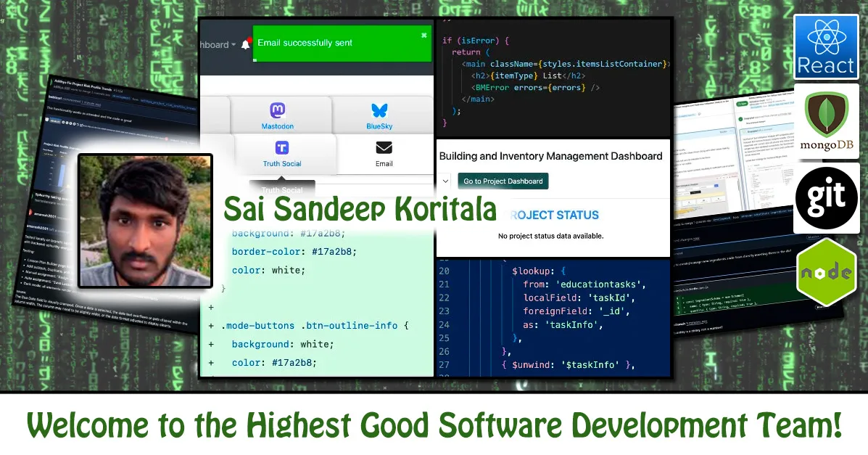Click Building and Inventory Management Dashboard title
This screenshot has width=868, height=455.
coord(551,156)
